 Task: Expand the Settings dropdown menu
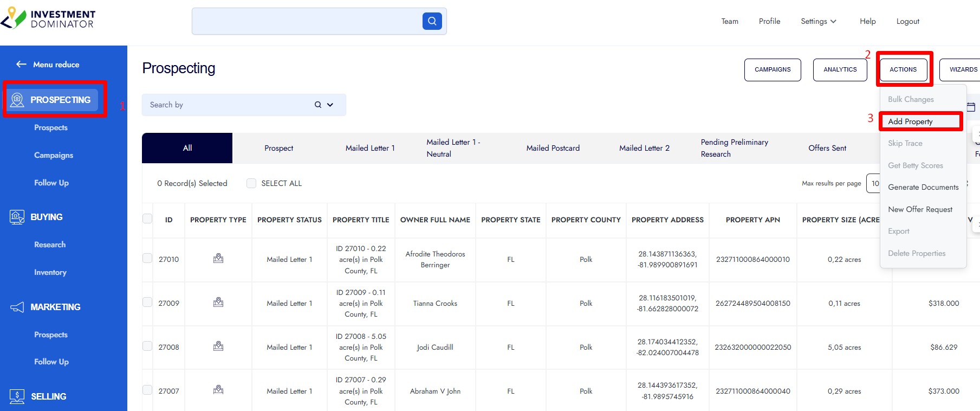click(x=819, y=21)
